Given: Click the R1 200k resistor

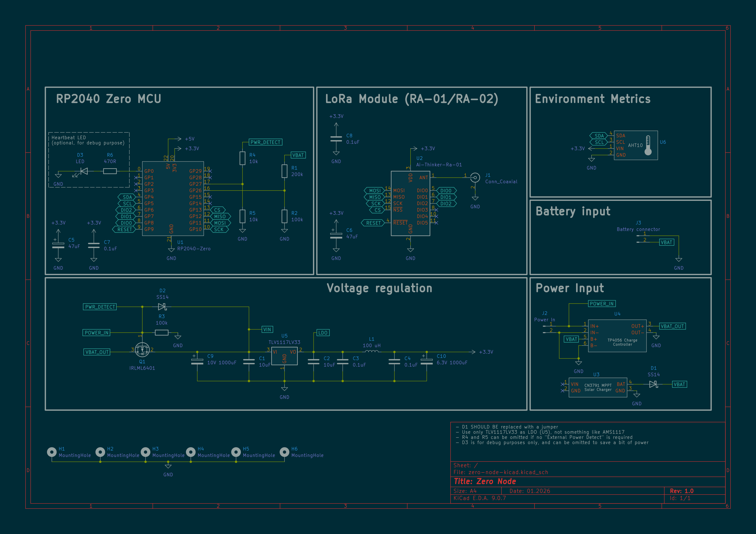Looking at the screenshot, I should point(285,171).
